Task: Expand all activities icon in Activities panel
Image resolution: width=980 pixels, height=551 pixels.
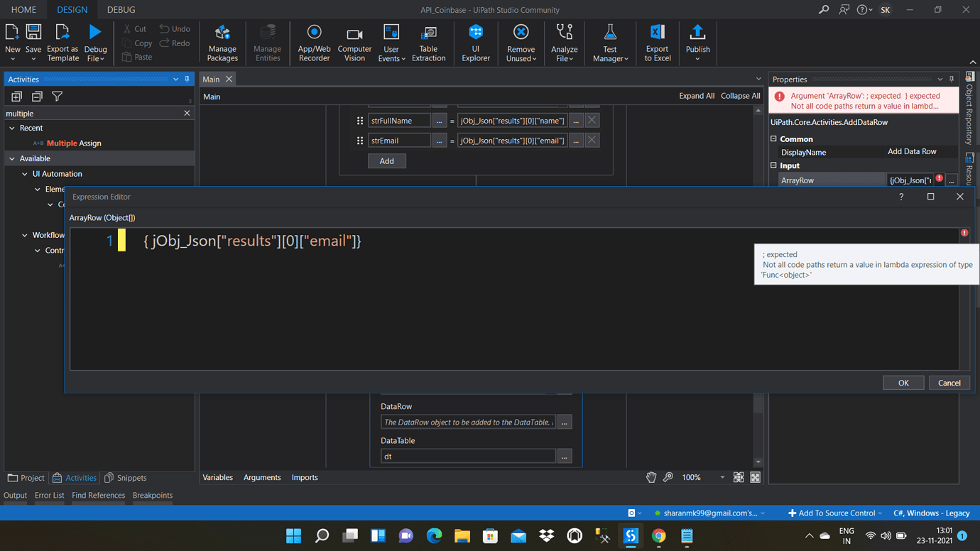Action: click(16, 97)
